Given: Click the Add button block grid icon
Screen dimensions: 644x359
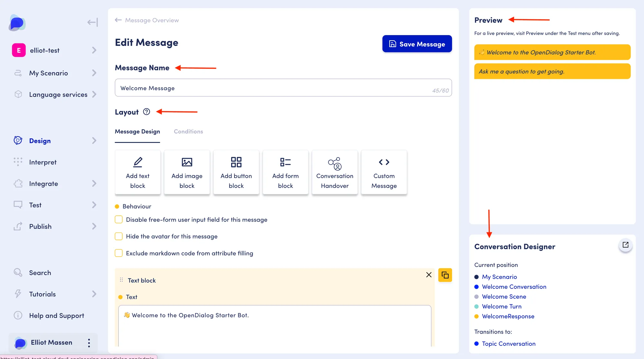Looking at the screenshot, I should point(236,162).
